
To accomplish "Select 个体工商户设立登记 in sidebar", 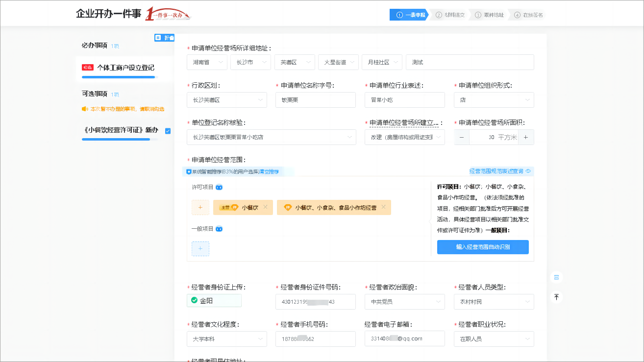I will tap(124, 69).
